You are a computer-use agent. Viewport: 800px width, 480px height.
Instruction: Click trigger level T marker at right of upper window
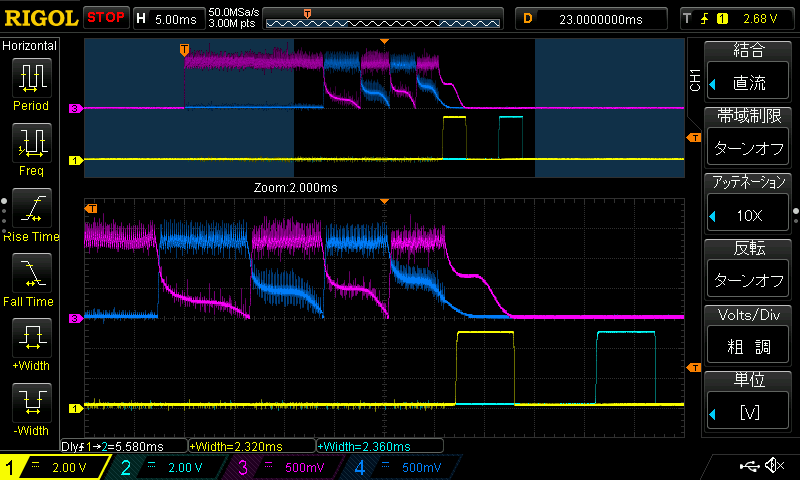pos(694,137)
